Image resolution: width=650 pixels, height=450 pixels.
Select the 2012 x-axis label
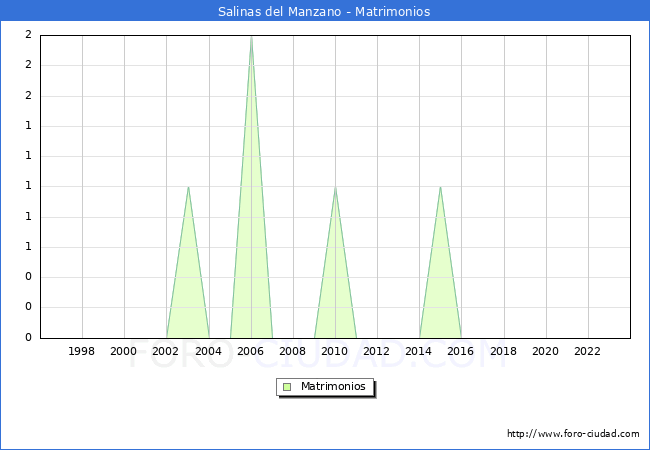[x=377, y=351]
